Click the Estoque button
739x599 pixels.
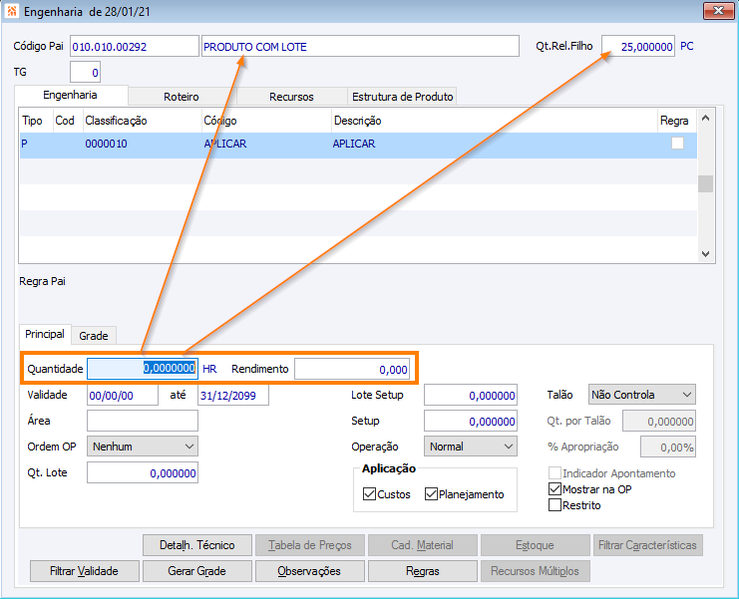click(535, 545)
